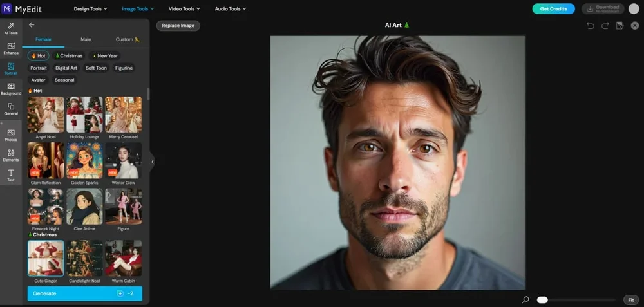Adjust the zoom slider below canvas
The width and height of the screenshot is (644, 307).
(x=543, y=300)
